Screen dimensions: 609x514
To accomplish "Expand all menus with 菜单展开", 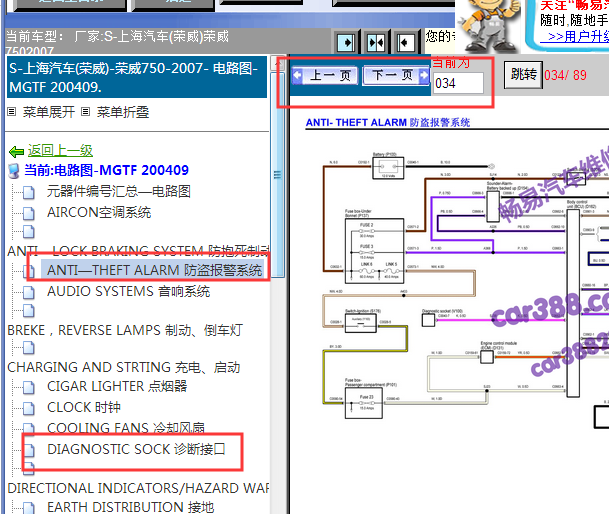I will (x=49, y=112).
